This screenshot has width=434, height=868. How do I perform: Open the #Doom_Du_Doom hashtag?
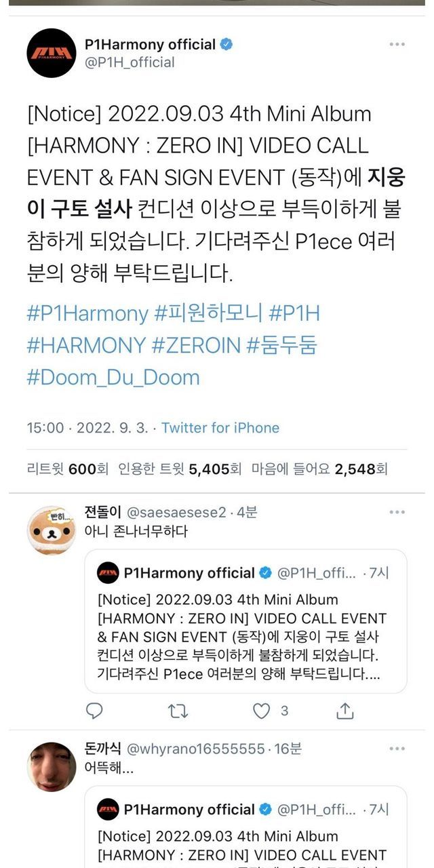113,377
